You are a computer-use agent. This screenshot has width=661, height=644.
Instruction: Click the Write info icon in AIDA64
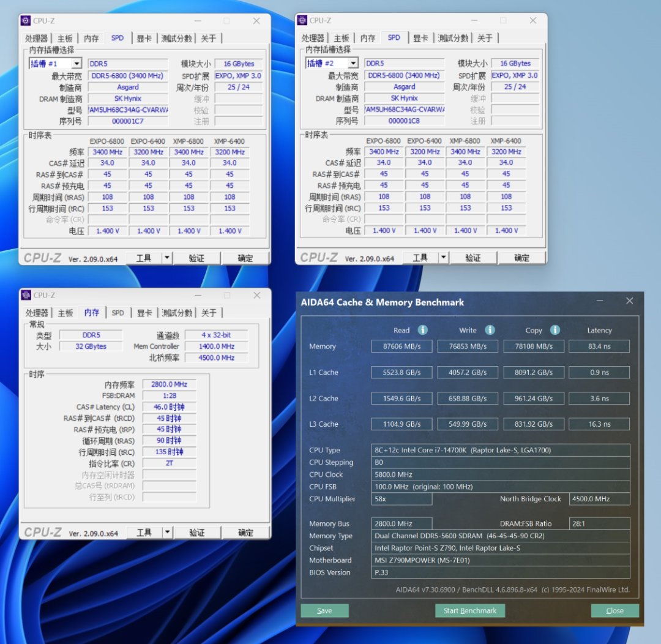point(490,330)
